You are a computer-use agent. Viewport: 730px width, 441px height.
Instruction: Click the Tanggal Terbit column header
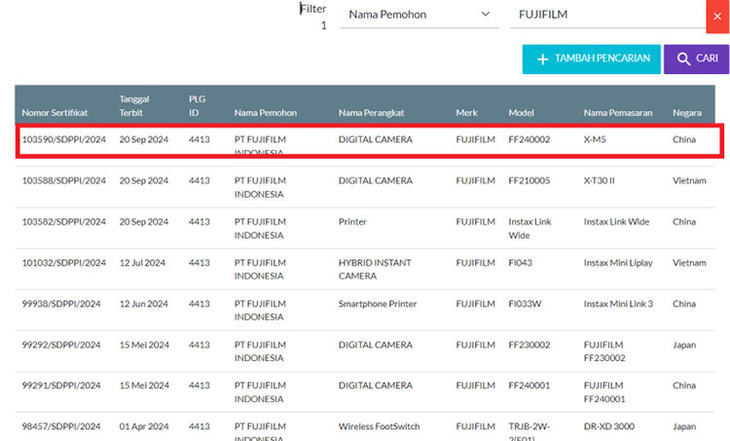(x=134, y=106)
